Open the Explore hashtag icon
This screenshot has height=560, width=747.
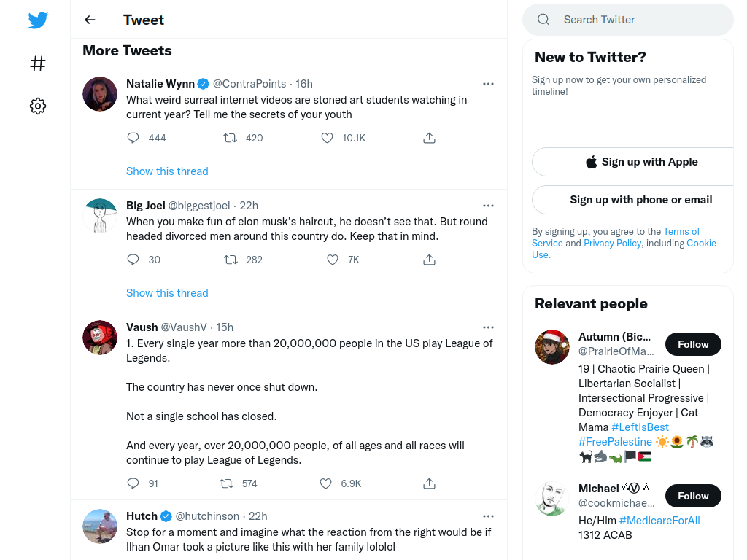(38, 63)
